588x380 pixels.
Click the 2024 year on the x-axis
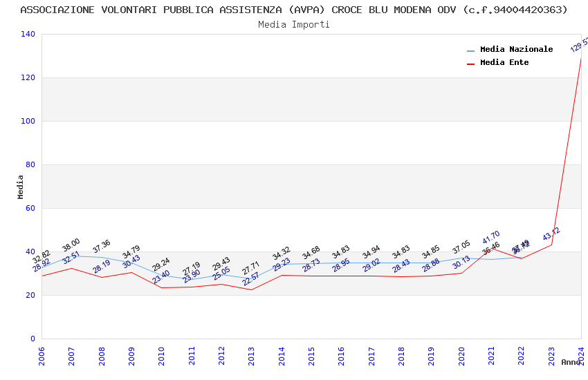(581, 355)
